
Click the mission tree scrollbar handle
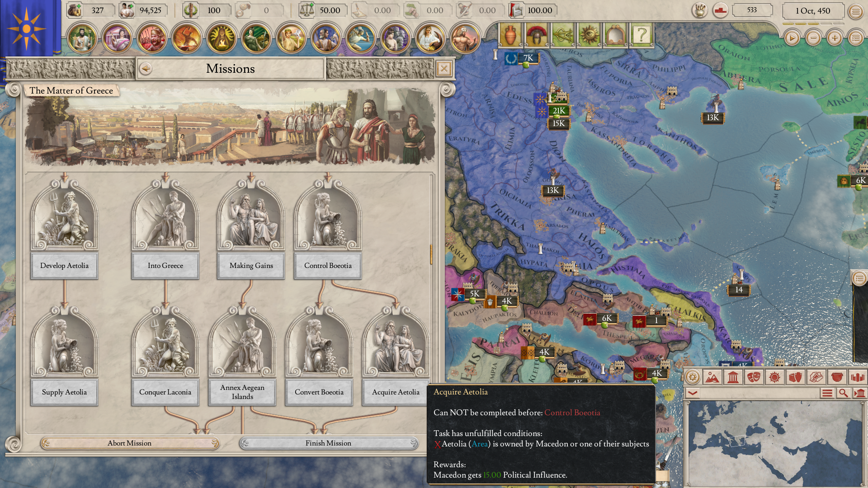pyautogui.click(x=431, y=254)
